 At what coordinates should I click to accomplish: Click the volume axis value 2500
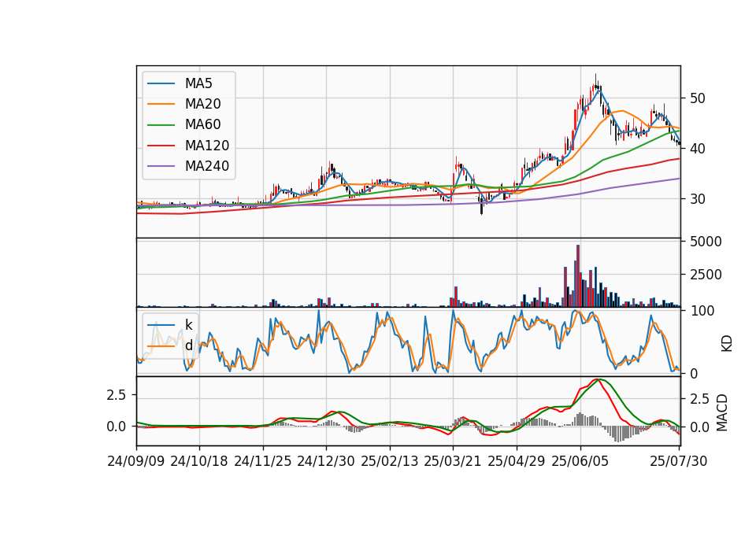point(706,275)
